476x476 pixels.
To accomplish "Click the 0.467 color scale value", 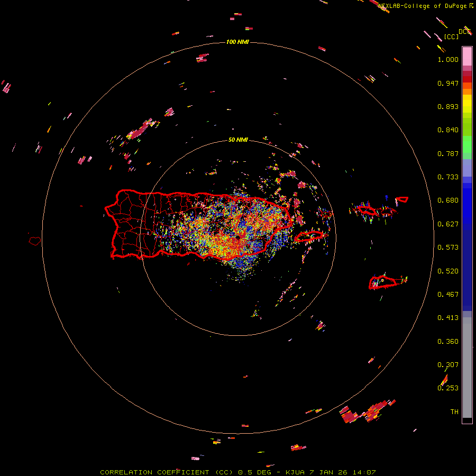I will click(x=448, y=295).
